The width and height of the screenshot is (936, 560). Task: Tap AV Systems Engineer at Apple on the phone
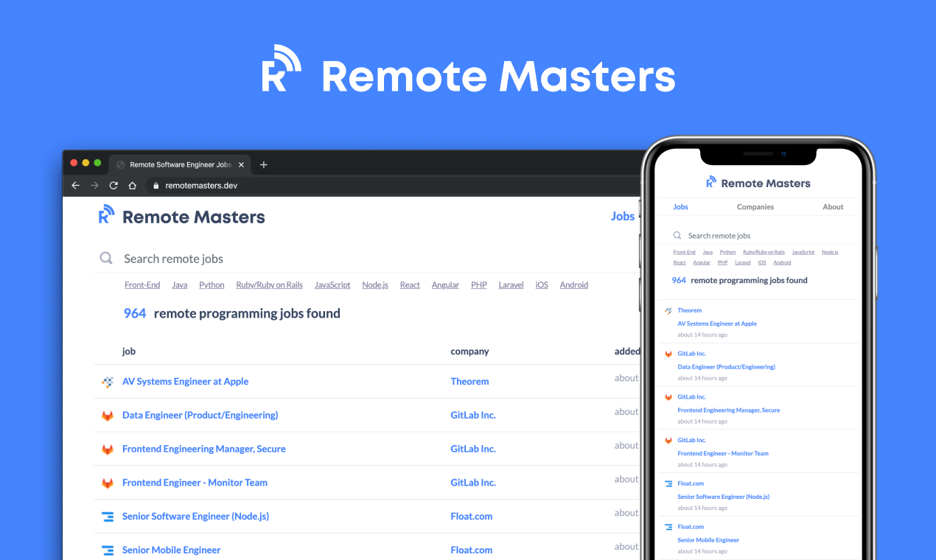[x=717, y=323]
